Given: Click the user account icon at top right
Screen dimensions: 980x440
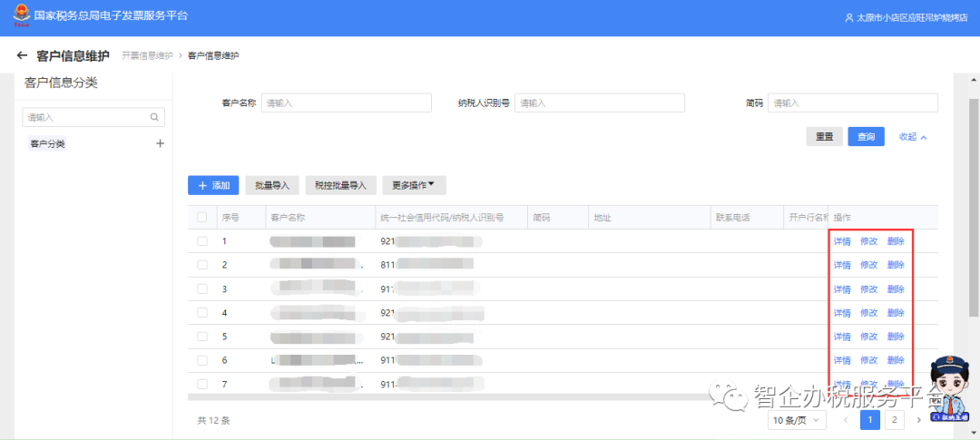Looking at the screenshot, I should 848,18.
